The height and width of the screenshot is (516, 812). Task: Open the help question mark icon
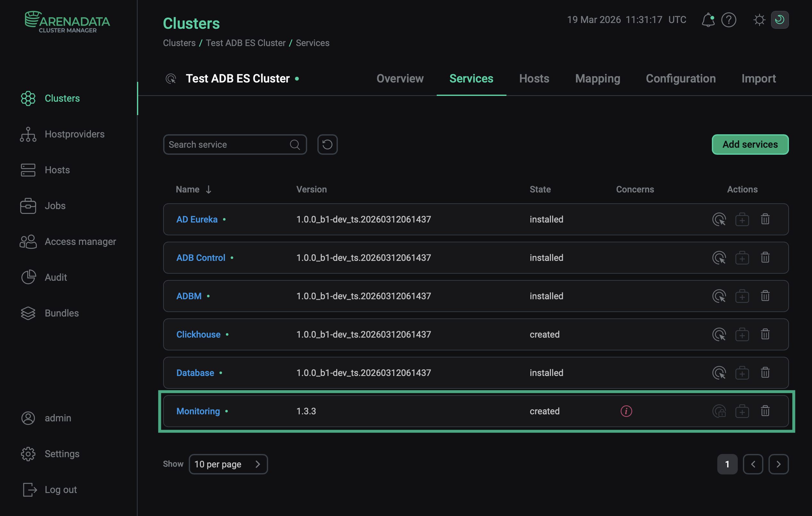[x=729, y=20]
